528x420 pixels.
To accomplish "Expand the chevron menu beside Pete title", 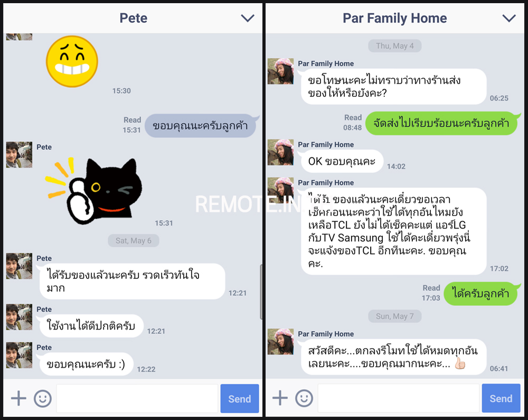I will tap(248, 18).
